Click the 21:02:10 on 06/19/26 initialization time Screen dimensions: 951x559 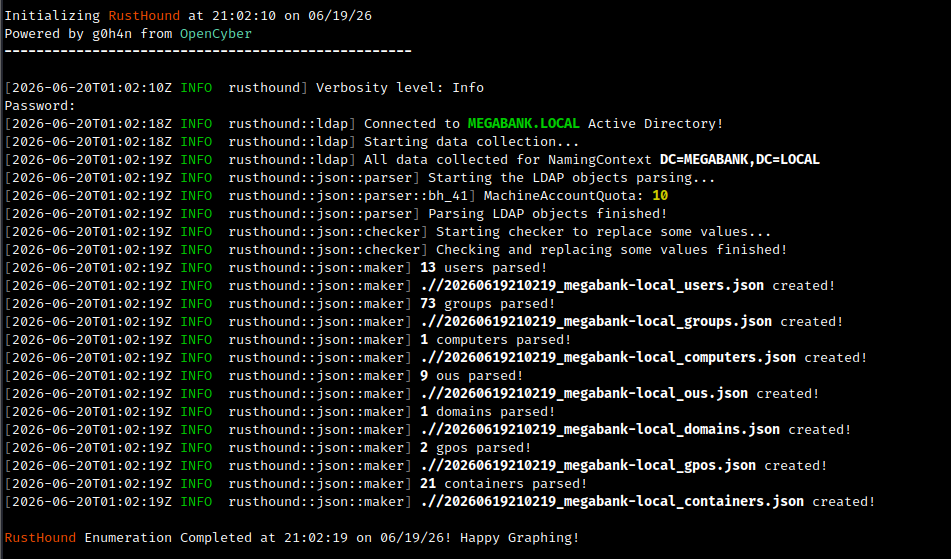[292, 16]
